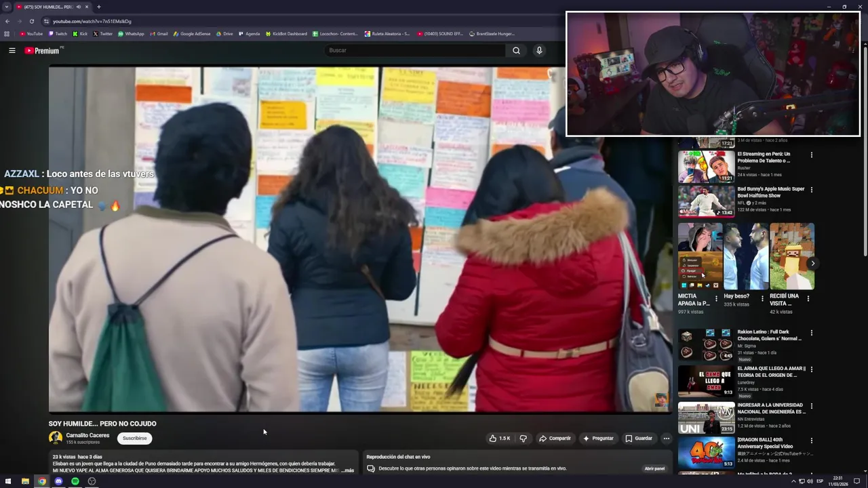Image resolution: width=868 pixels, height=488 pixels.
Task: Show next Shorts with right chevron
Action: point(812,263)
